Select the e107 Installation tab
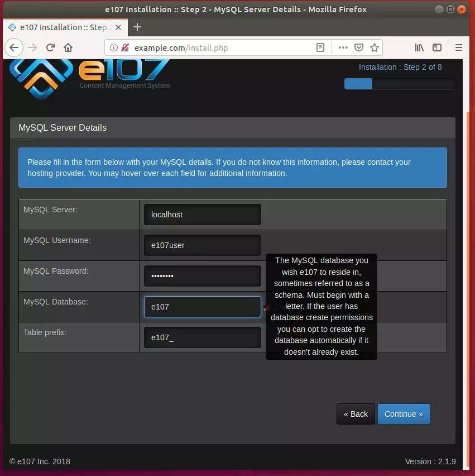 point(65,27)
